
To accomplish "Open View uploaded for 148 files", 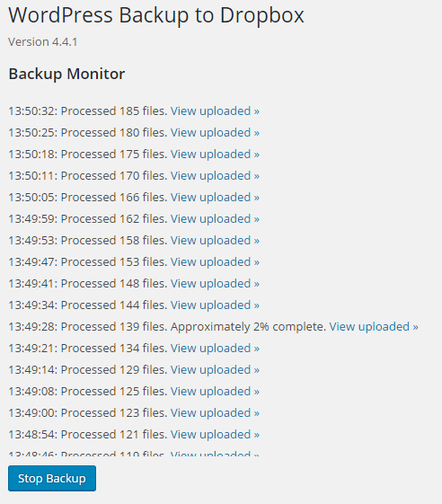I will point(215,284).
